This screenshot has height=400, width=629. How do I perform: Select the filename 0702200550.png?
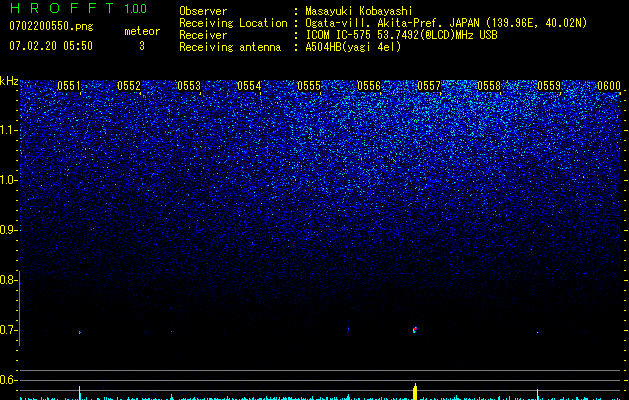pos(51,27)
